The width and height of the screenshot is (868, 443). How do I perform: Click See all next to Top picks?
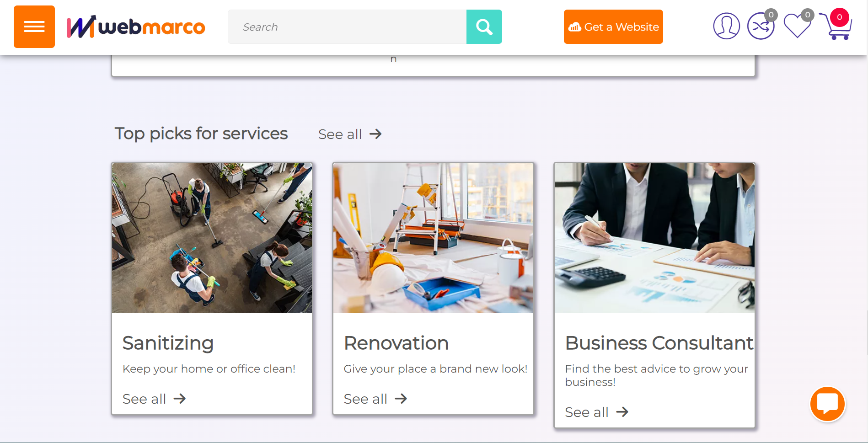[x=350, y=134]
